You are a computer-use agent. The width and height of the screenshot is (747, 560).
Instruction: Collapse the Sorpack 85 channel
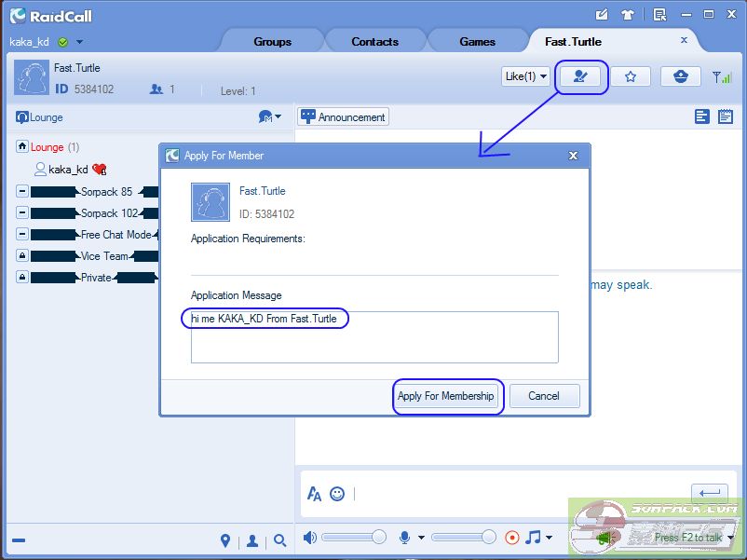point(22,191)
